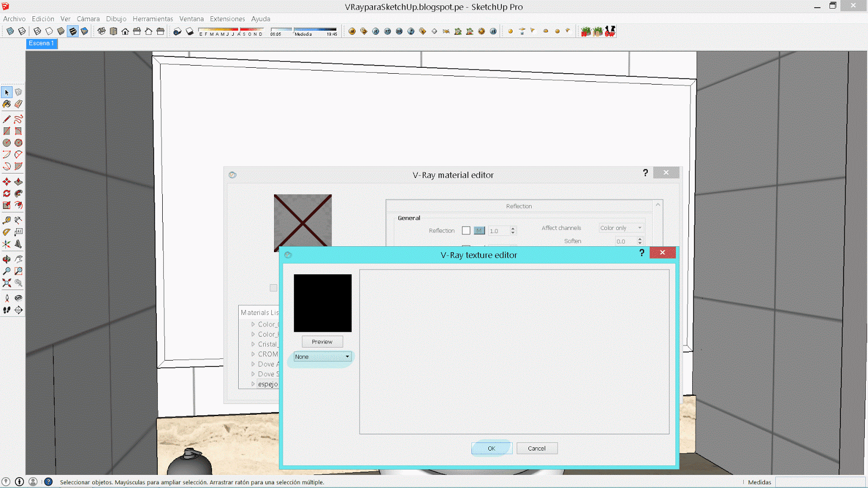Switch to the Escena 1 tab
868x488 pixels.
tap(41, 43)
